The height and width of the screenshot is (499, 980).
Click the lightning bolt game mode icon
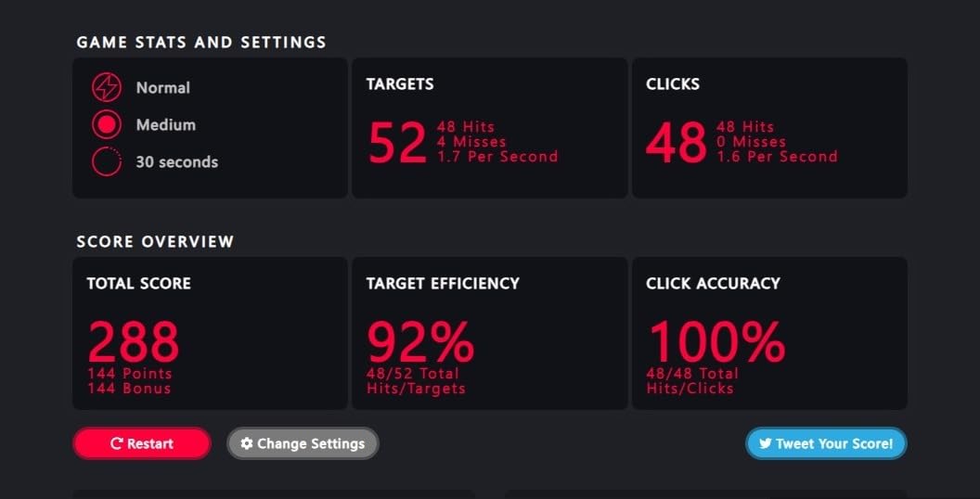[107, 87]
